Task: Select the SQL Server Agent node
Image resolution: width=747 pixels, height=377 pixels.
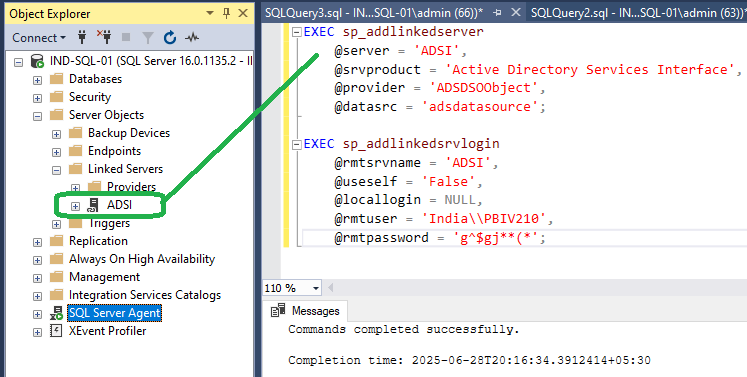Action: [115, 313]
